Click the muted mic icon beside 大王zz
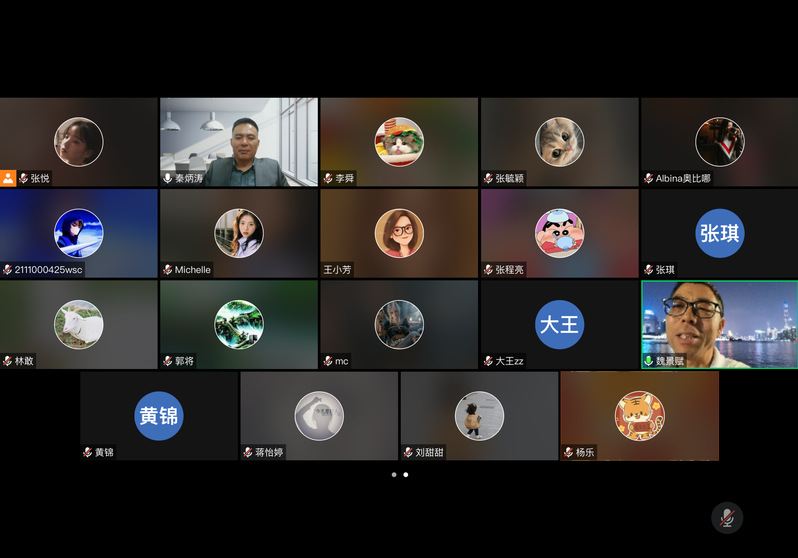 coord(488,361)
